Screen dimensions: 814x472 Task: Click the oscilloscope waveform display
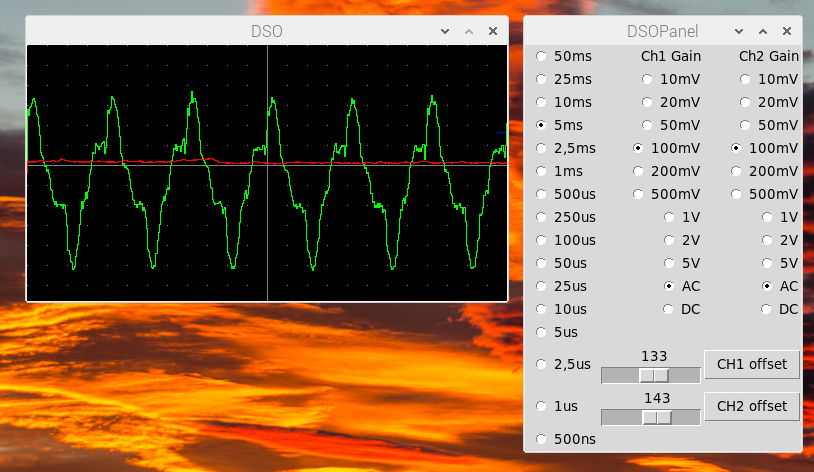coord(267,173)
